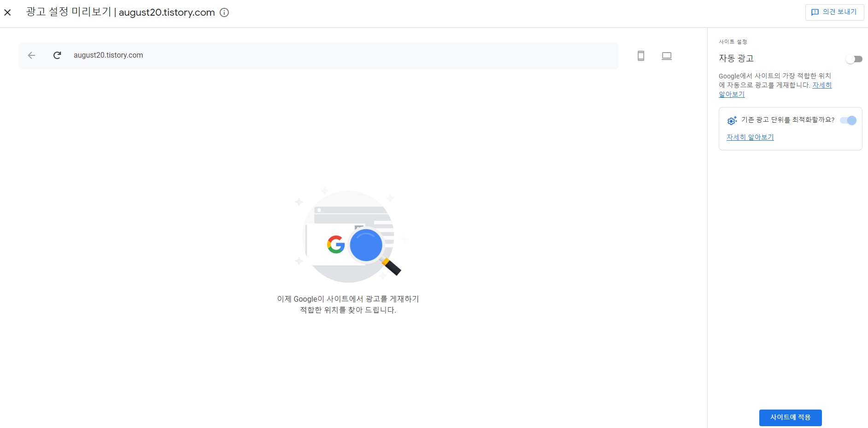The width and height of the screenshot is (868, 428).
Task: Click the 사이트 설정 label
Action: tap(733, 42)
